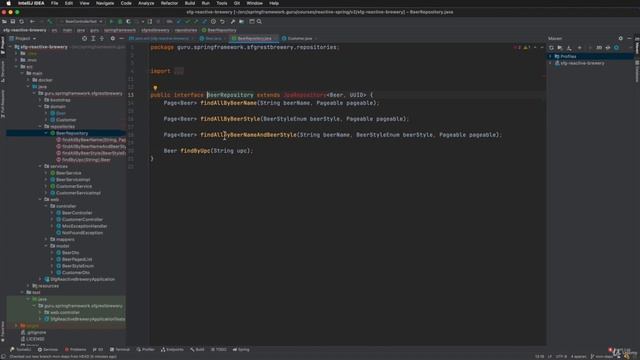Click findAllByBeerNameAndBeerStyle method in editor
This screenshot has height=360, width=640.
(x=248, y=135)
